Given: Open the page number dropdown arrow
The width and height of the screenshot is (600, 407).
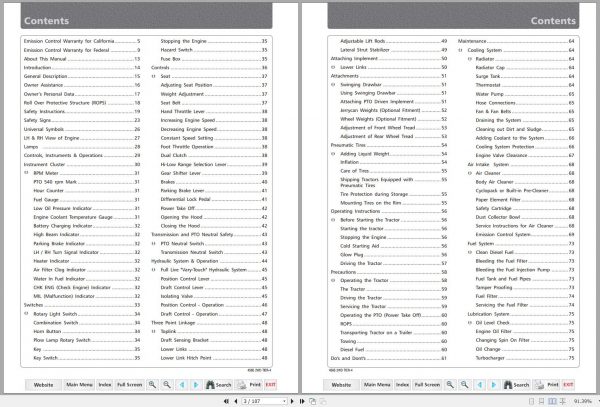Looking at the screenshot, I should (x=285, y=401).
